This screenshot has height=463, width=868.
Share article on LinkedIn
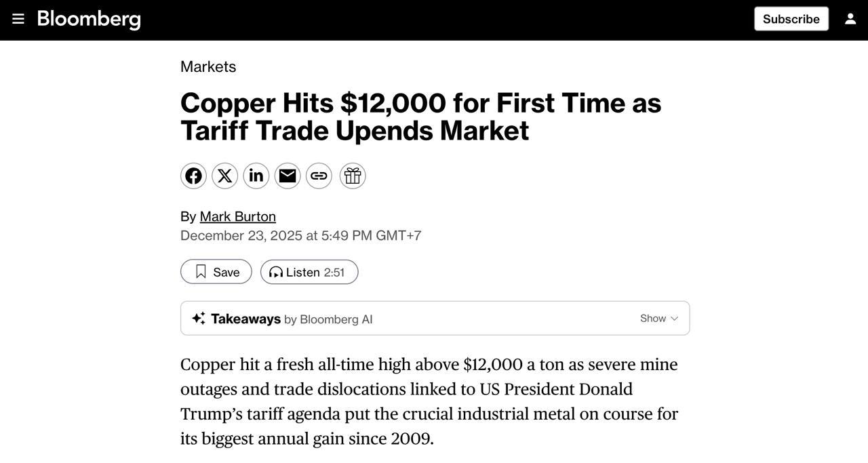coord(256,176)
